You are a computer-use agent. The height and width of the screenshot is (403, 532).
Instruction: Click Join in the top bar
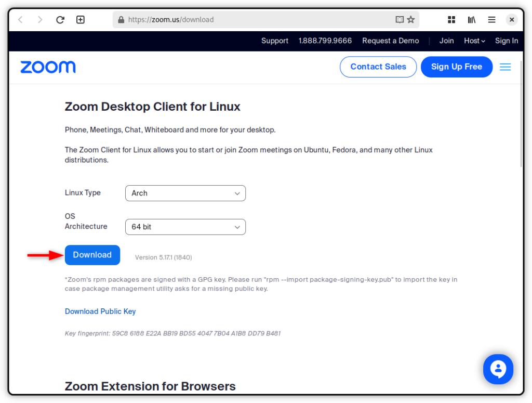tap(446, 41)
